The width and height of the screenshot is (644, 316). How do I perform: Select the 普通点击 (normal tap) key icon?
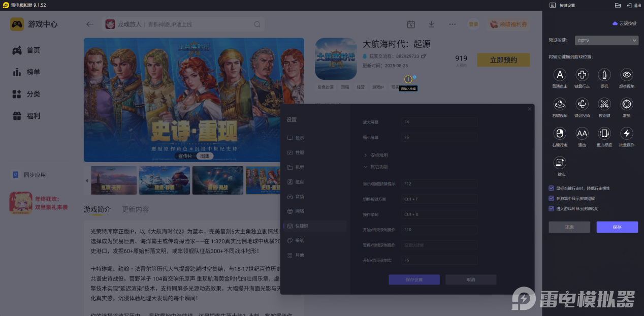[560, 75]
